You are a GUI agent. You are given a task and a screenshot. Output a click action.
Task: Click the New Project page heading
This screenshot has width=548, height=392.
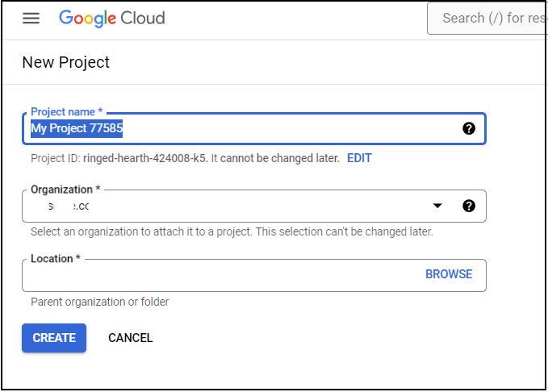65,63
